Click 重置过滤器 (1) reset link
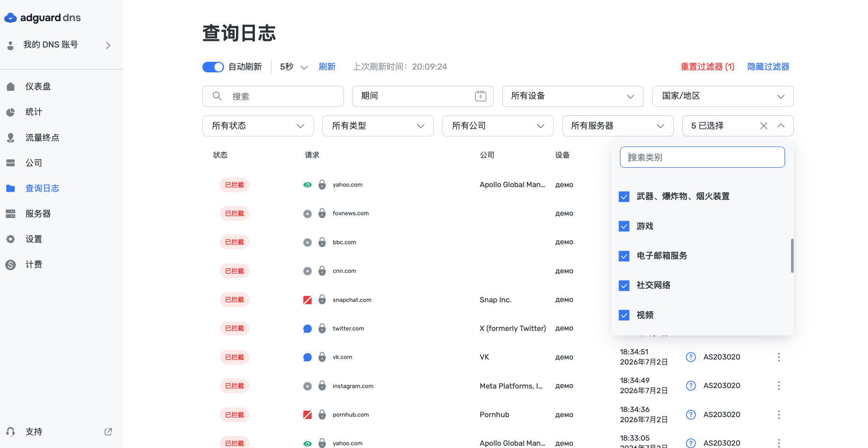868x448 pixels. point(708,67)
